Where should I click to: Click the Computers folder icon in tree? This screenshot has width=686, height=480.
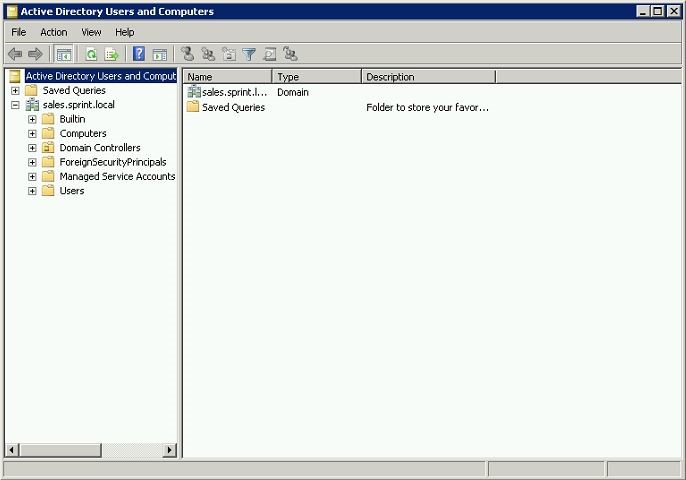[x=48, y=133]
